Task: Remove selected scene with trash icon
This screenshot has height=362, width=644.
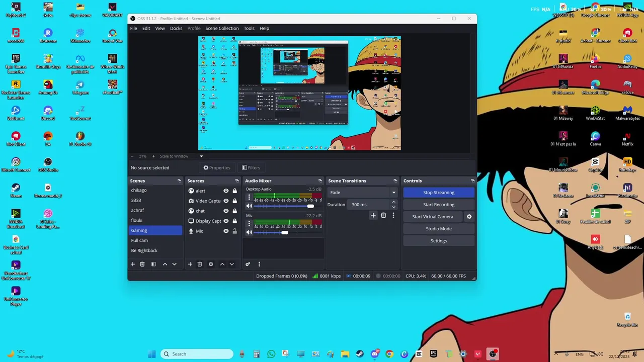Action: point(142,264)
